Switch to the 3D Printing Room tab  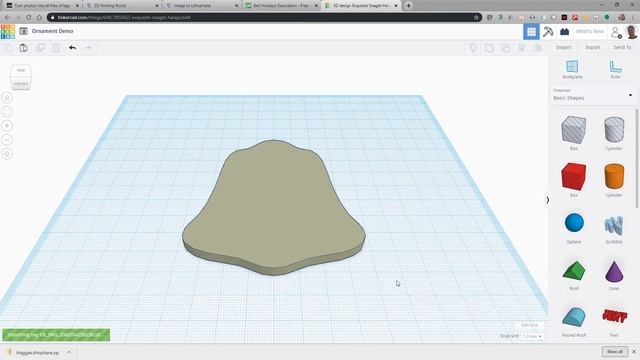[x=122, y=6]
